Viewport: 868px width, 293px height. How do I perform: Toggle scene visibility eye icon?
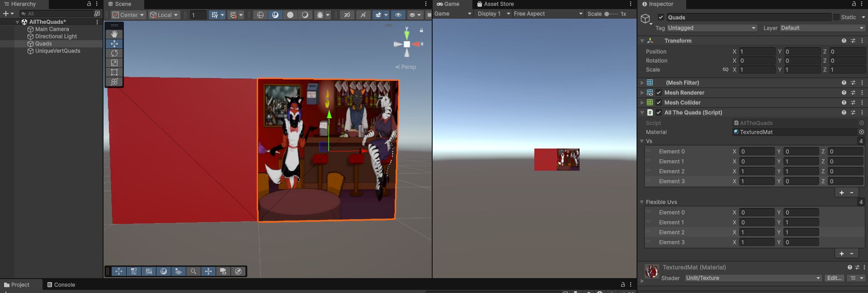tap(398, 15)
